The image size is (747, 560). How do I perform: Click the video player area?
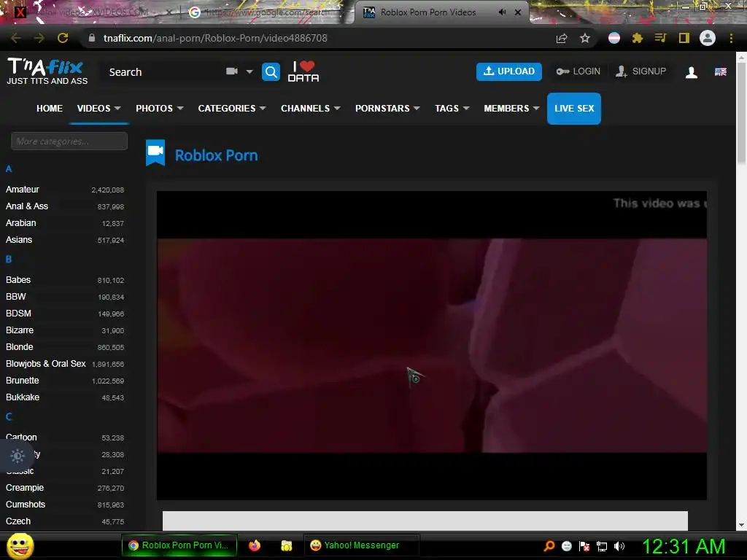(x=432, y=345)
